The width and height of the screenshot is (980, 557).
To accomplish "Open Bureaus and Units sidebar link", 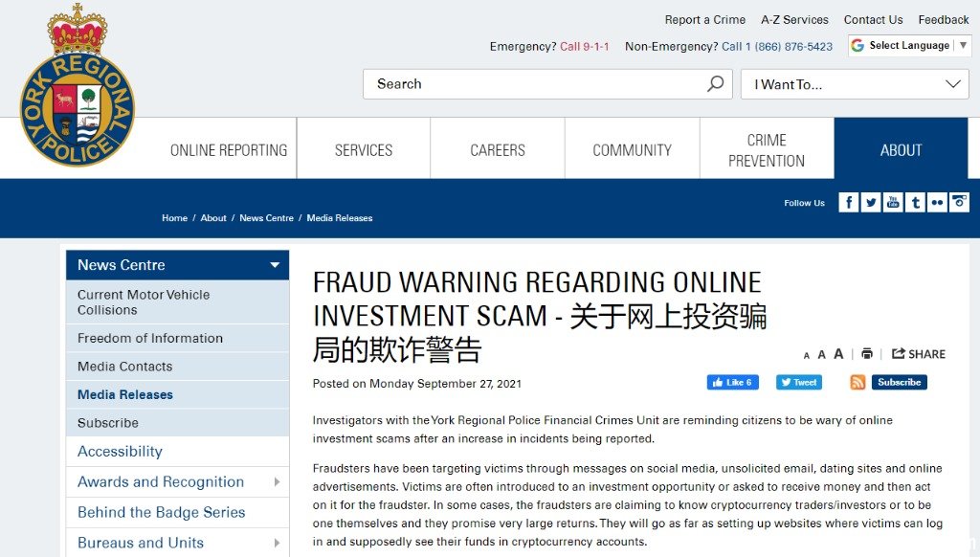I will click(x=141, y=543).
